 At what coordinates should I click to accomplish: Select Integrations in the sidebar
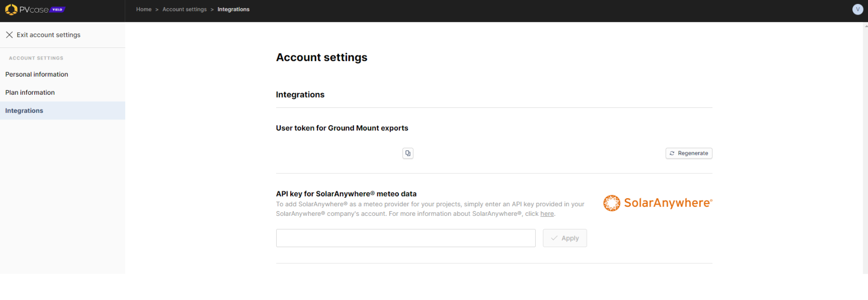coord(63,110)
